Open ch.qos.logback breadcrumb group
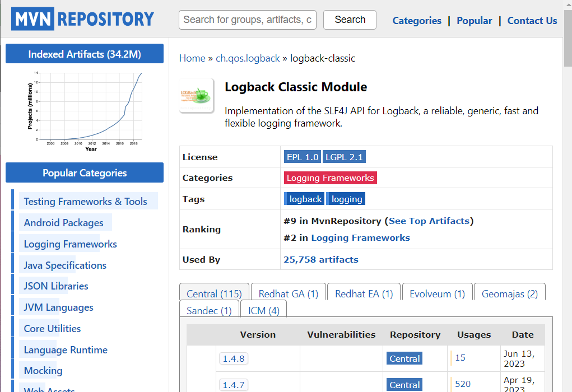Screen dimensions: 572x392 [248, 58]
